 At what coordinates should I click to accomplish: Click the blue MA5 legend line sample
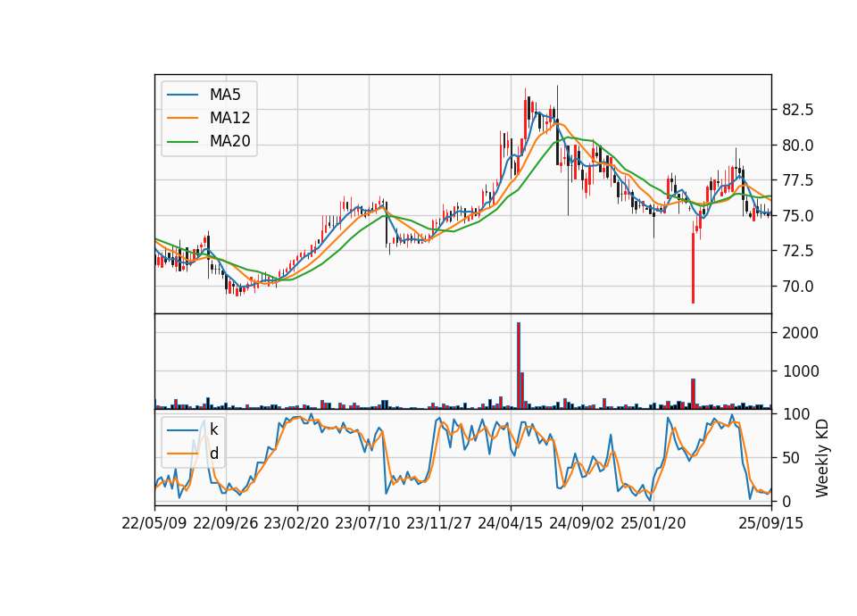coord(182,95)
